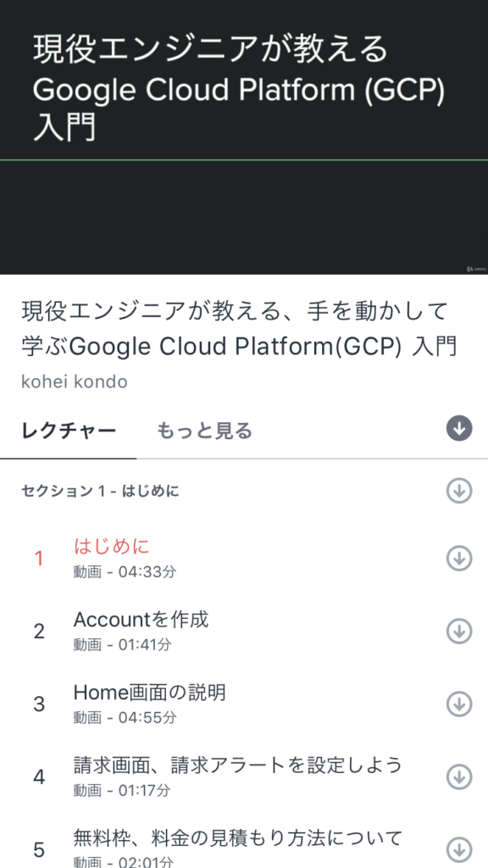Download lecture 1 はじめに video
488x868 pixels.
tap(458, 559)
